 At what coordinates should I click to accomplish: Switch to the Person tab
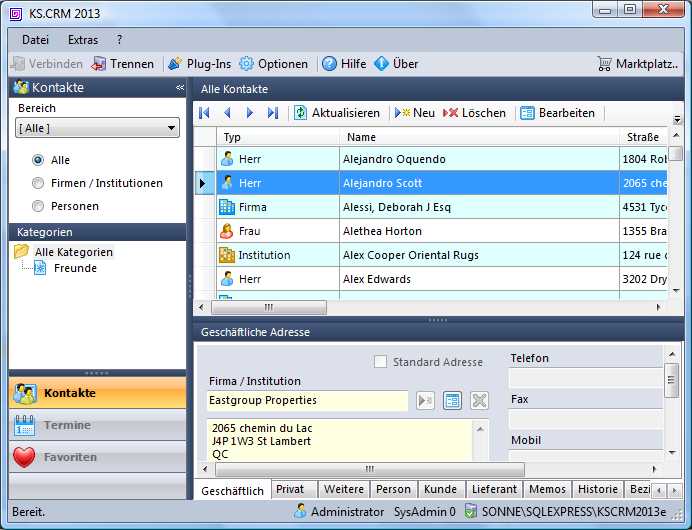click(393, 489)
